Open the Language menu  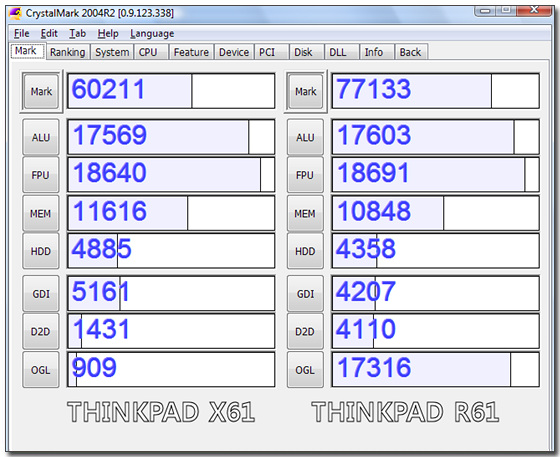[152, 34]
